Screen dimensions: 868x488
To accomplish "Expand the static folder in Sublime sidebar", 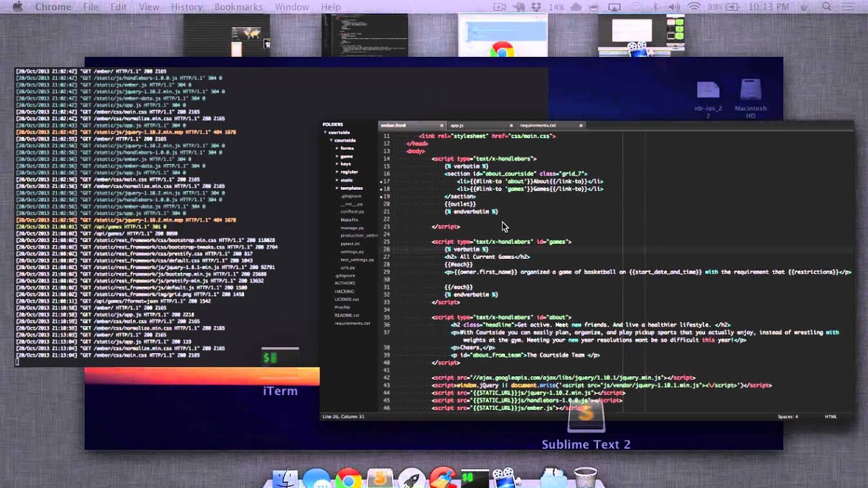I will tap(337, 180).
